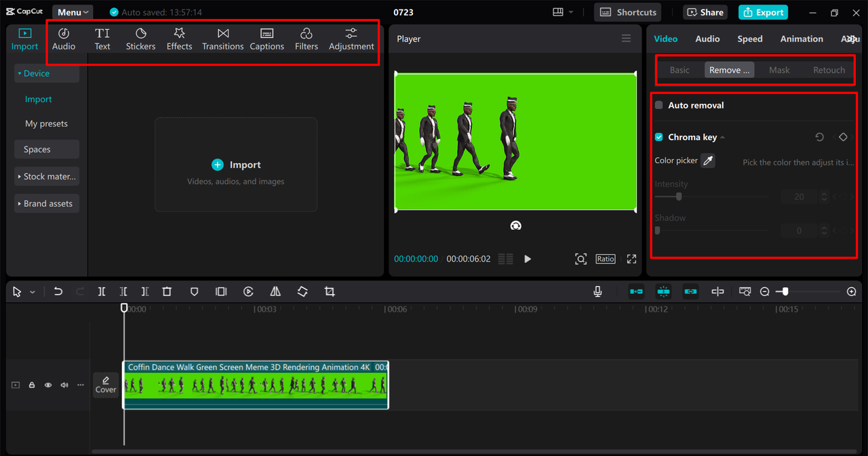Click the Split clip icon
Image resolution: width=868 pixels, height=456 pixels.
[101, 291]
